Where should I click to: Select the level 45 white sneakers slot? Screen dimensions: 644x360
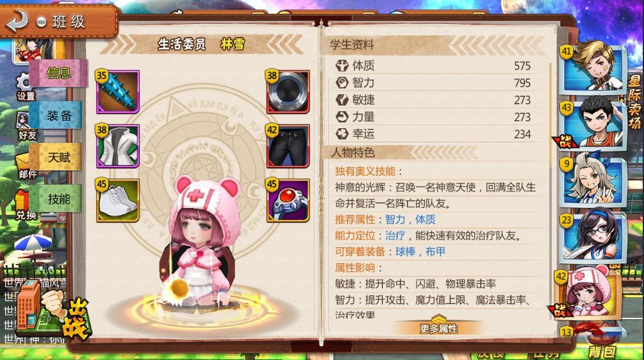[x=118, y=200]
